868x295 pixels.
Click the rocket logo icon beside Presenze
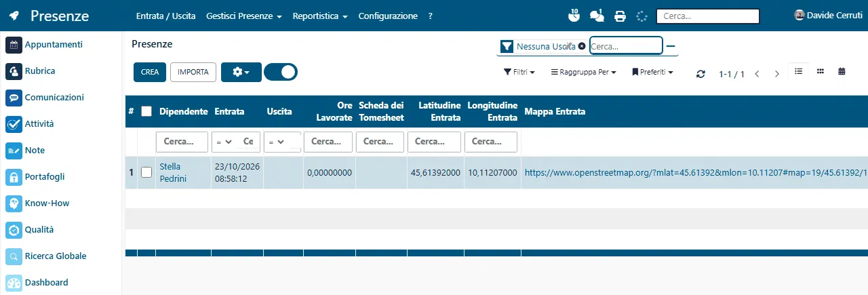(14, 16)
